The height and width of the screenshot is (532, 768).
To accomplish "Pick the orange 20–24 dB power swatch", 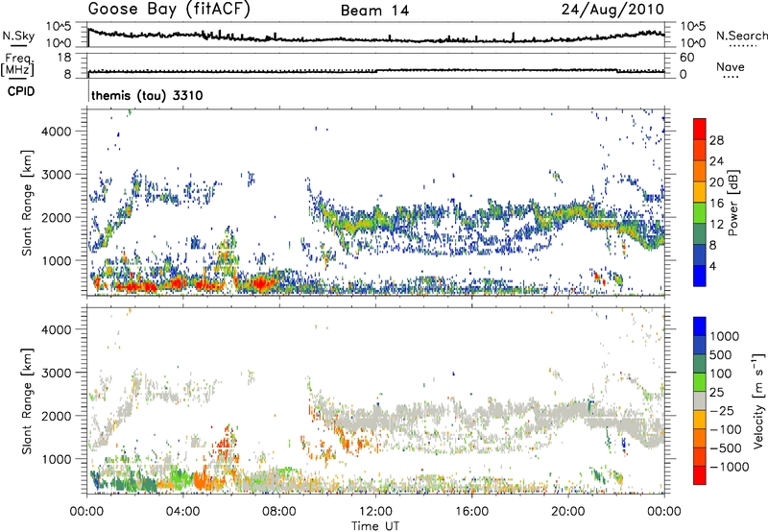I will [x=700, y=172].
